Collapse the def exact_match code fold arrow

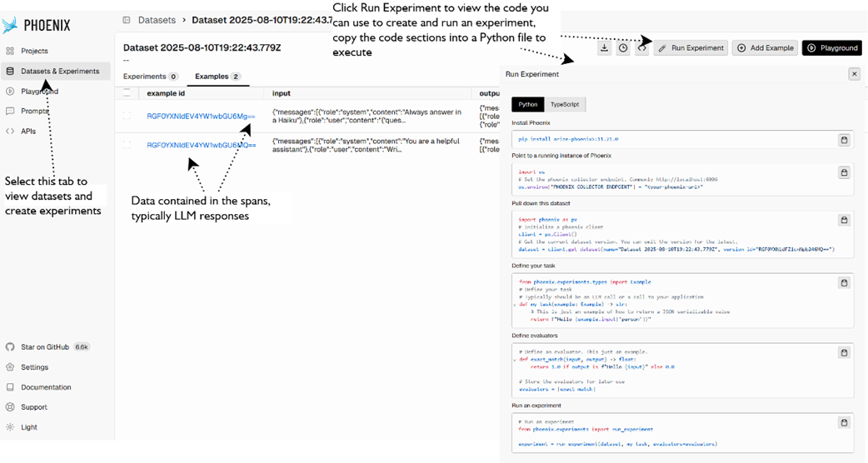[x=515, y=359]
